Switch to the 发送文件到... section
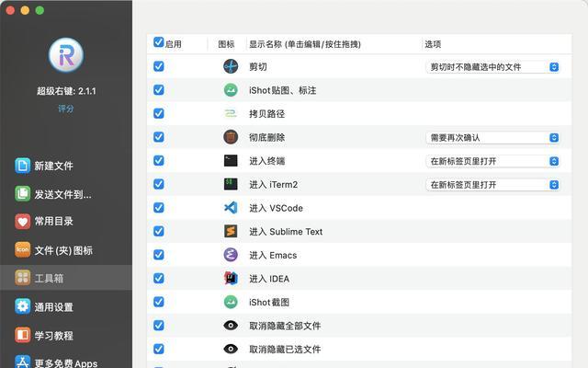The image size is (588, 368). tap(66, 194)
